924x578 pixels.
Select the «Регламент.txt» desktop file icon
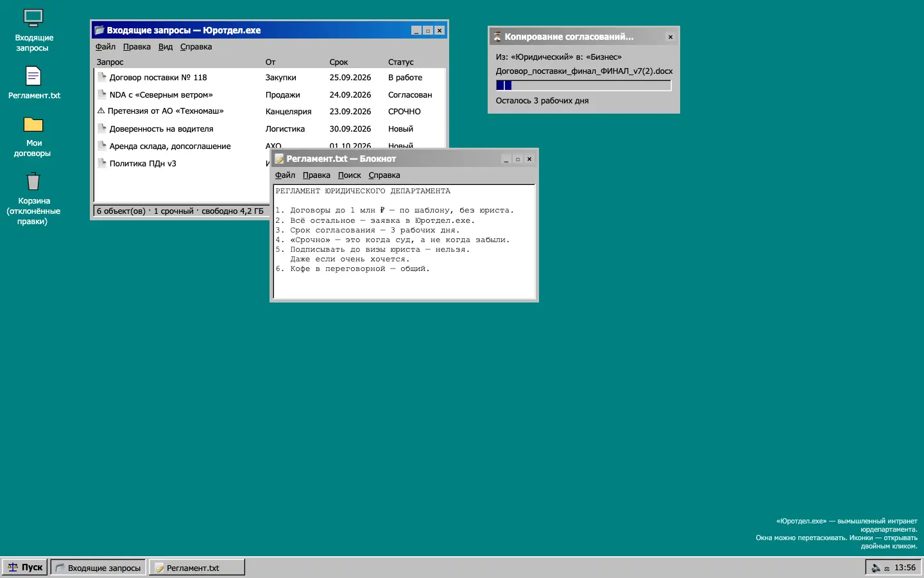pyautogui.click(x=33, y=83)
